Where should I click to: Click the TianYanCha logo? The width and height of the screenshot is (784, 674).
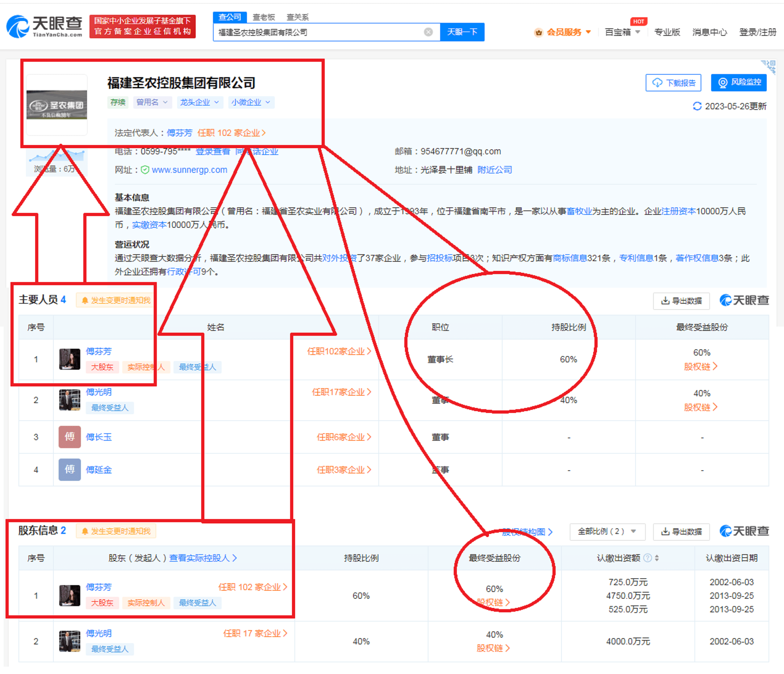click(x=44, y=26)
